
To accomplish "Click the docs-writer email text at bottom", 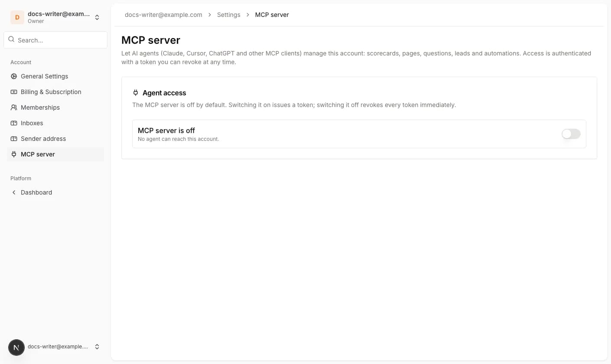I will coord(58,347).
